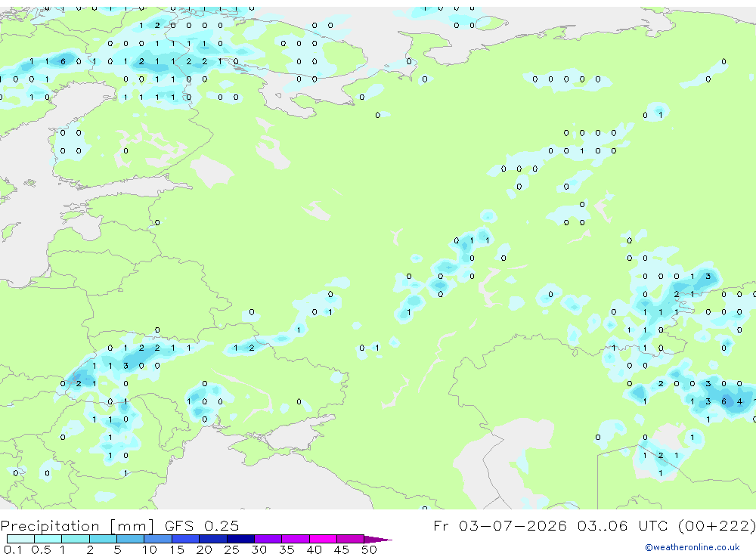Click the "Precipitation [mm]" title text
Screen dimensions: 756x554
click(77, 525)
